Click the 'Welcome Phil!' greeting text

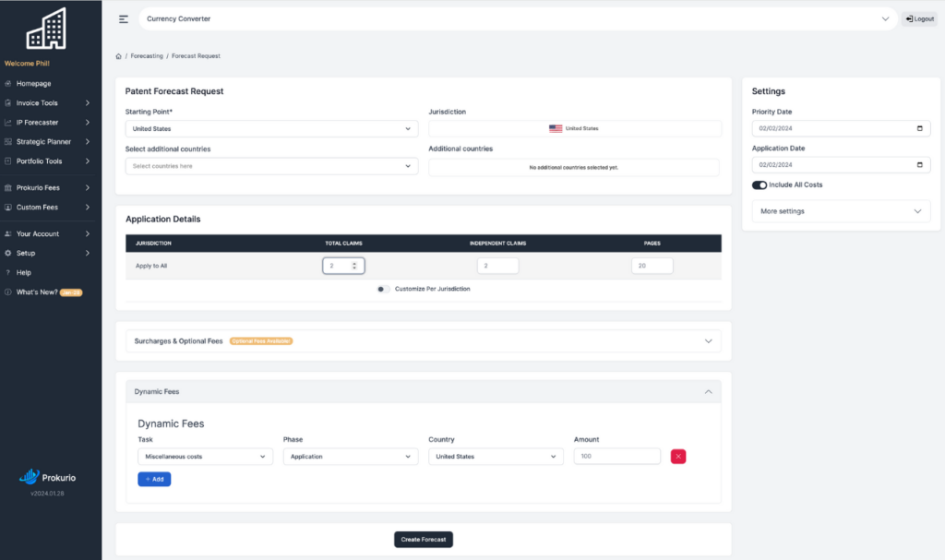coord(27,64)
